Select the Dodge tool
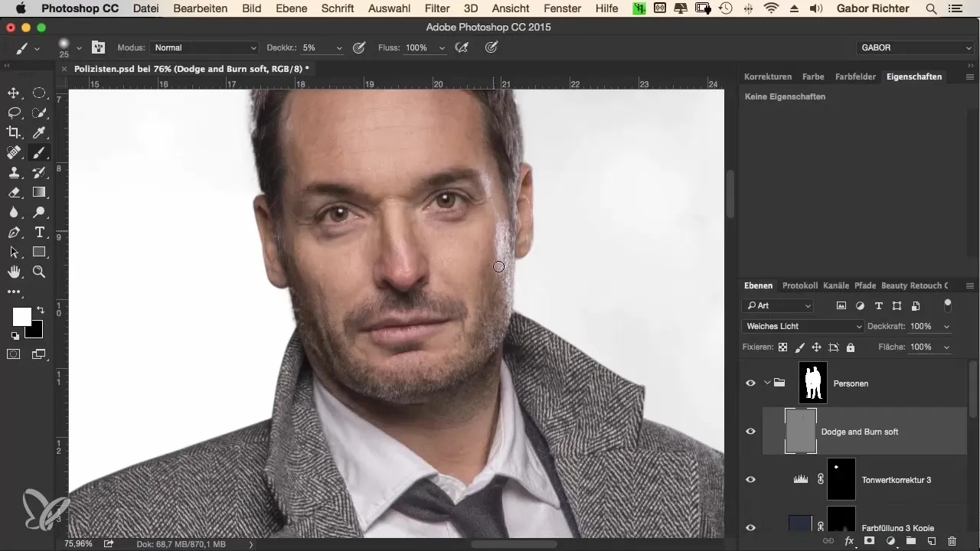The height and width of the screenshot is (551, 980). [x=39, y=212]
